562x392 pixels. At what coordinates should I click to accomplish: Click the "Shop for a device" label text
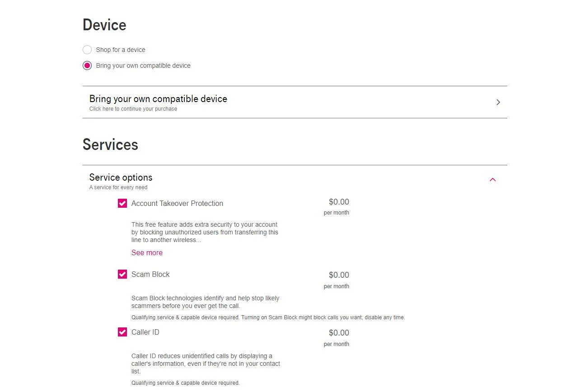(121, 50)
